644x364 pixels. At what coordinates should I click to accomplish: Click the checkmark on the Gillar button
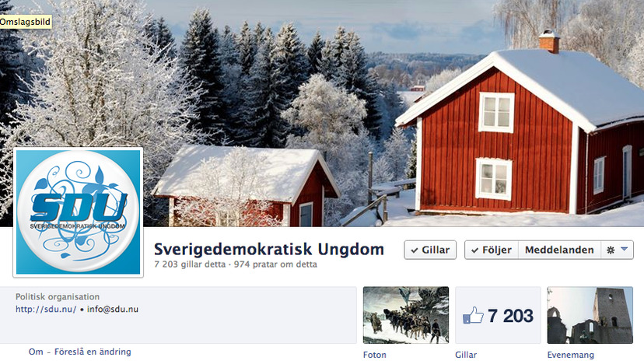click(415, 250)
